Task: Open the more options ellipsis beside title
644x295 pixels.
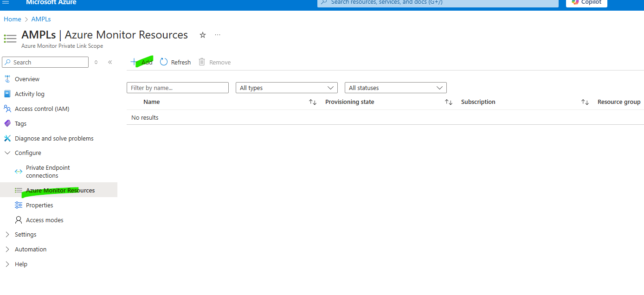Action: coord(218,35)
